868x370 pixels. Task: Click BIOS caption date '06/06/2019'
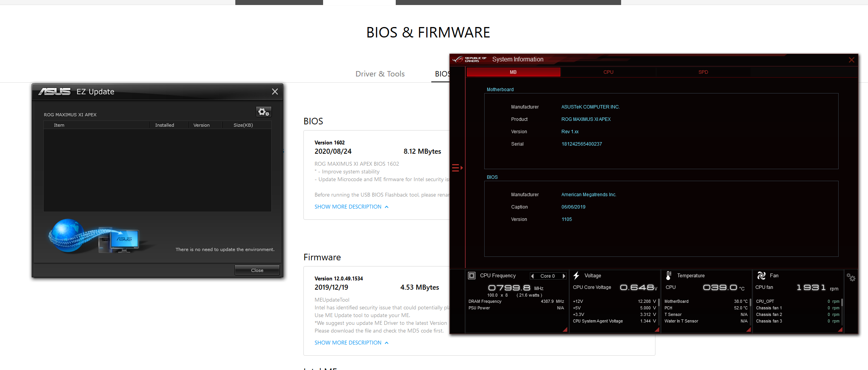coord(574,207)
